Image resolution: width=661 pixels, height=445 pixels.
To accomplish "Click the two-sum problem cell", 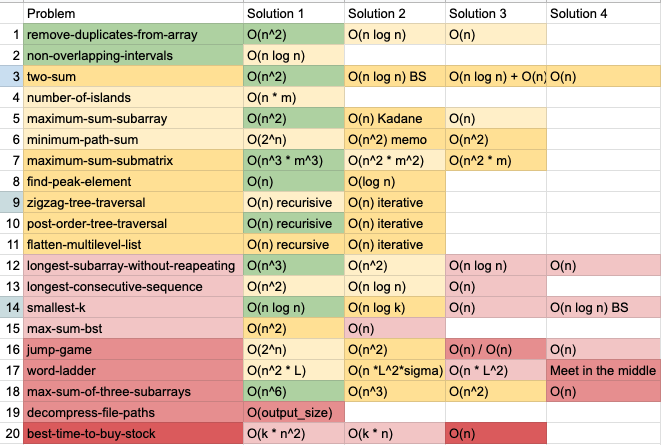I will pos(133,76).
